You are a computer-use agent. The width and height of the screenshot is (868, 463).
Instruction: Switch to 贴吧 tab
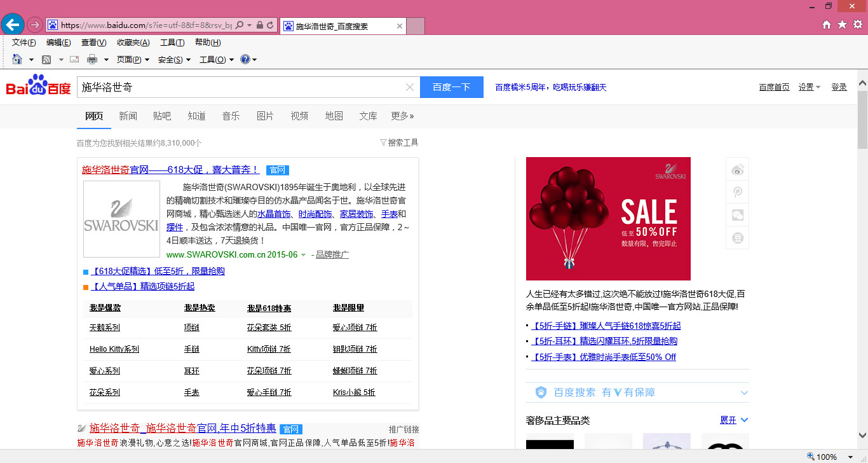click(x=162, y=116)
